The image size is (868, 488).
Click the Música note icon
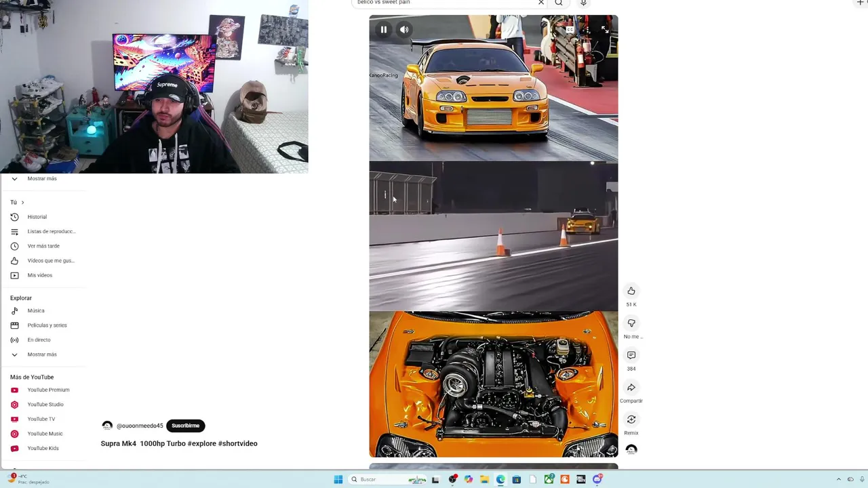click(14, 310)
